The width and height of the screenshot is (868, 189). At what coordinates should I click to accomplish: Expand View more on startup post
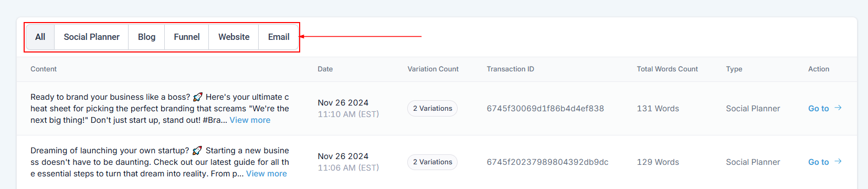tap(267, 174)
